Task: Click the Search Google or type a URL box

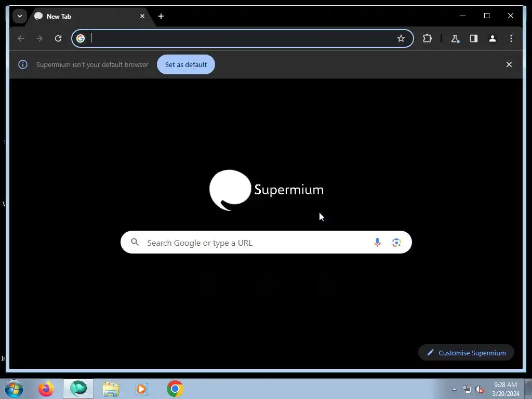Action: pyautogui.click(x=266, y=242)
